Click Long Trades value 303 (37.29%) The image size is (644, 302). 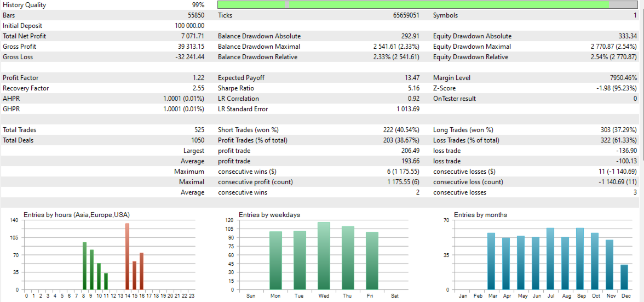click(619, 130)
